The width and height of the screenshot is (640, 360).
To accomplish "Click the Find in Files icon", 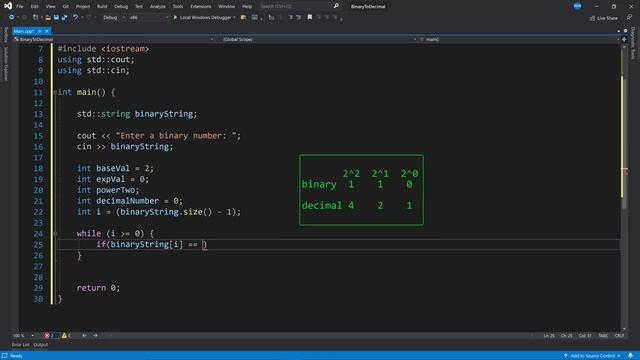I will coord(243,18).
